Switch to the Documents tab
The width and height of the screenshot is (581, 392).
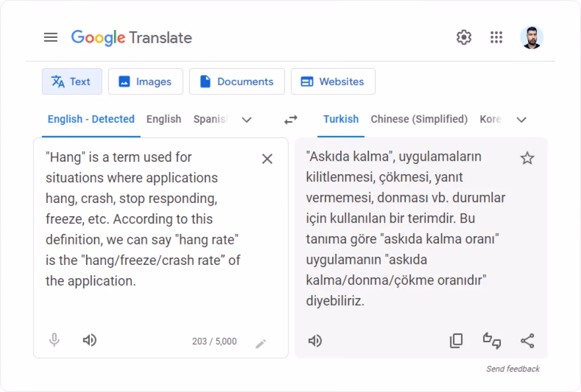237,82
